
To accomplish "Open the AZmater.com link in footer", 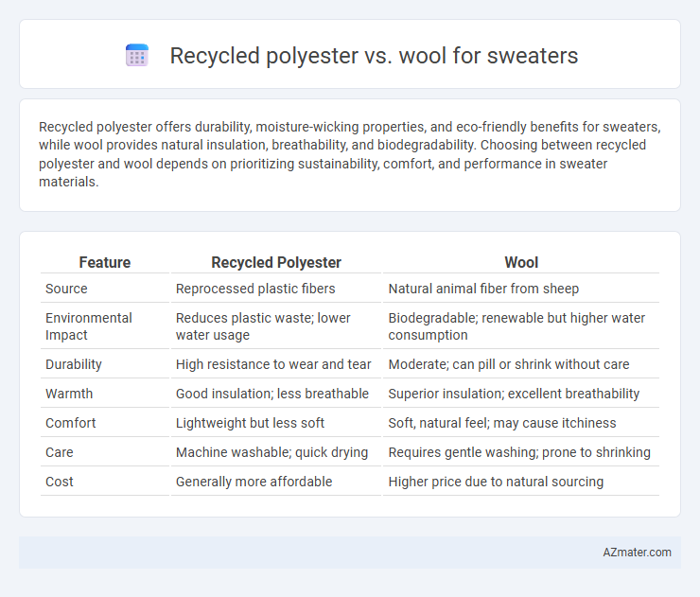I will (x=637, y=553).
